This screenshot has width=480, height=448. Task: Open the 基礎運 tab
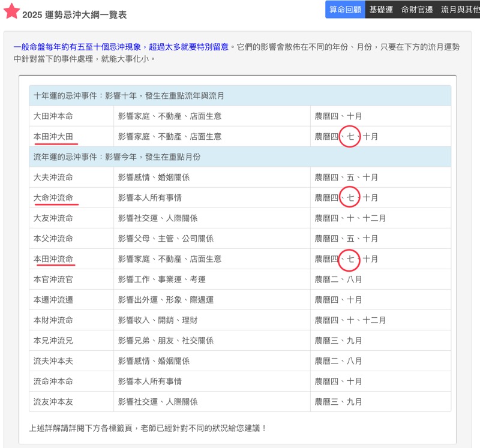pos(381,10)
